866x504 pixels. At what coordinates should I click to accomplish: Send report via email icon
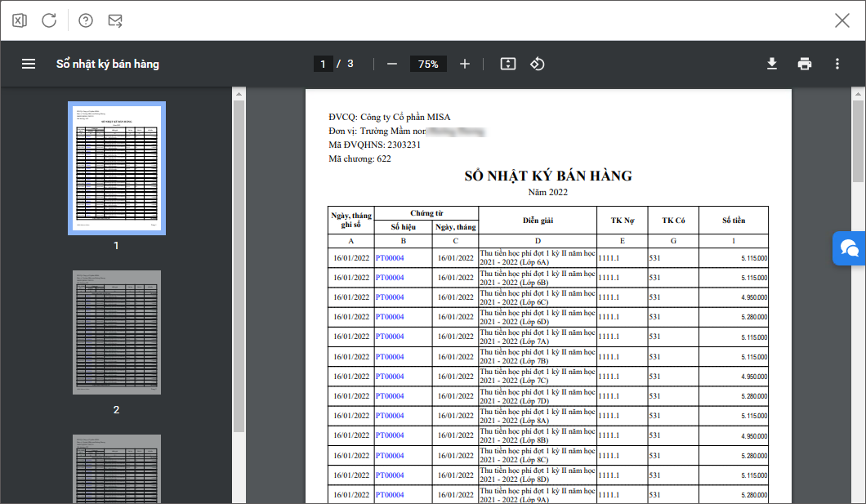pos(115,20)
